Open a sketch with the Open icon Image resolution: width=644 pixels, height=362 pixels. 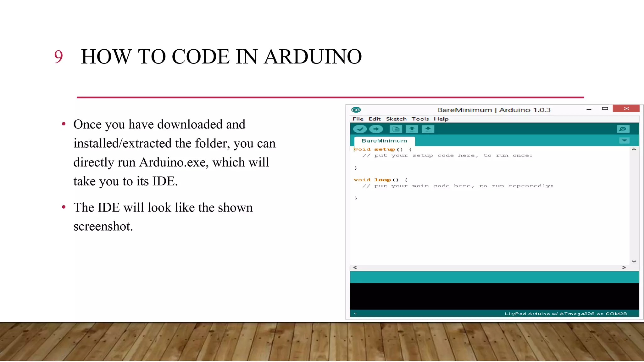pos(412,129)
